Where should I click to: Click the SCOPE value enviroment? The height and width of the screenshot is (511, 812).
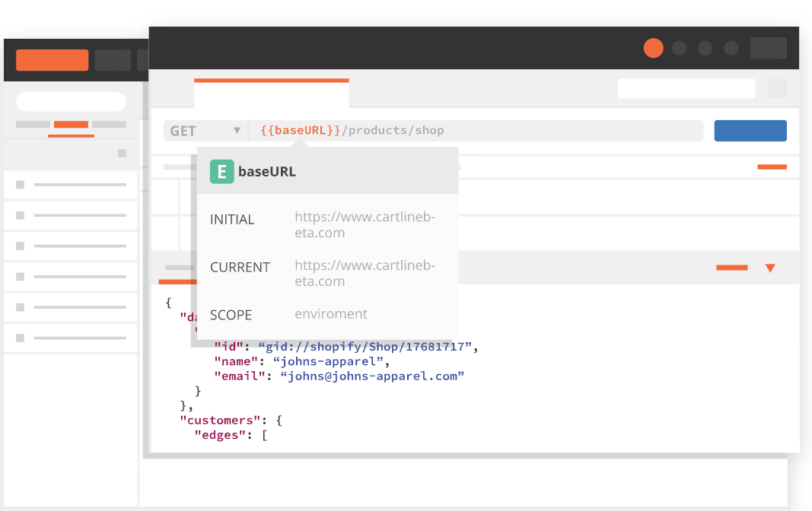(x=331, y=314)
